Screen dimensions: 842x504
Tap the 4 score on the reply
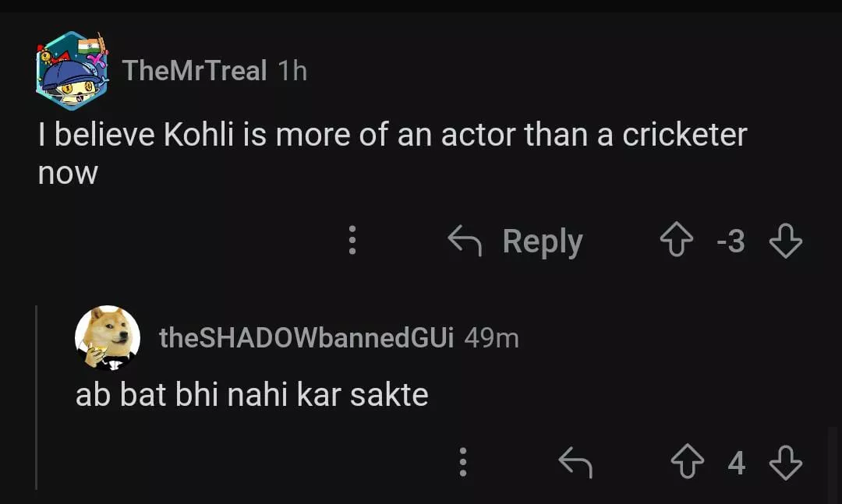(736, 463)
